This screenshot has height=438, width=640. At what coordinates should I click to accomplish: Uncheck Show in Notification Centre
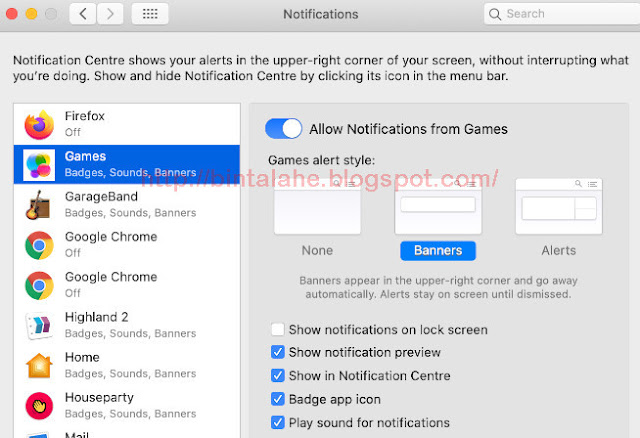tap(278, 375)
